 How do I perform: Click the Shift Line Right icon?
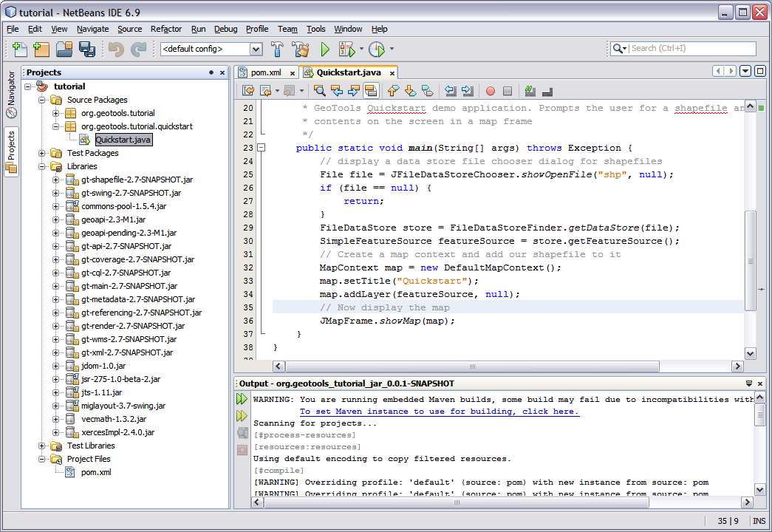(x=467, y=91)
